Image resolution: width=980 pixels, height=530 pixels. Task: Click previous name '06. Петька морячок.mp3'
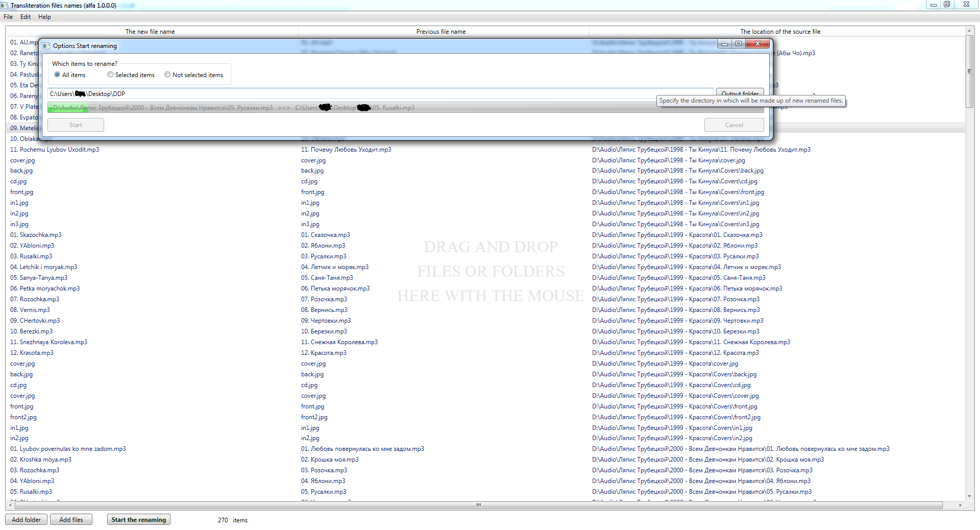click(x=335, y=288)
